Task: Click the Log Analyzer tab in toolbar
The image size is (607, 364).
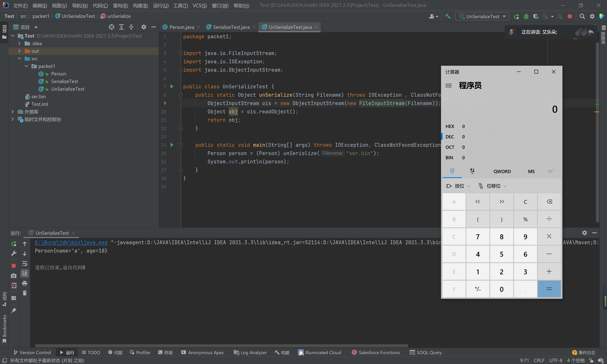Action: [253, 353]
